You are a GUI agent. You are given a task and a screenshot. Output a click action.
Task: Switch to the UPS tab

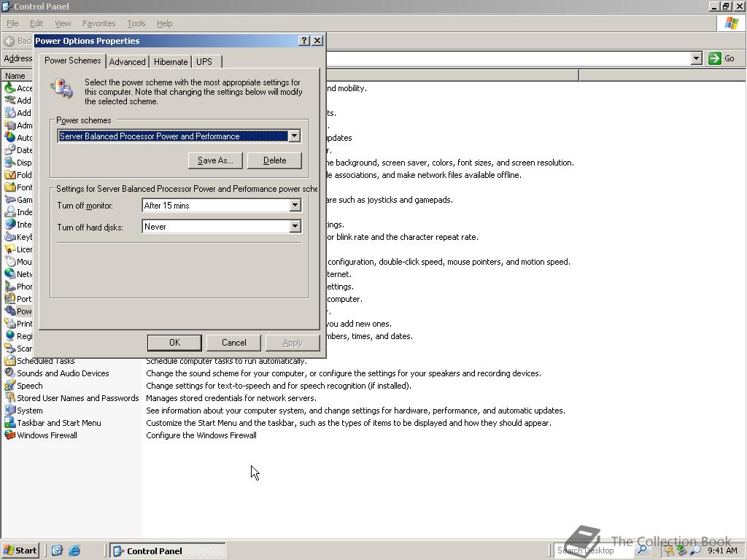point(204,62)
